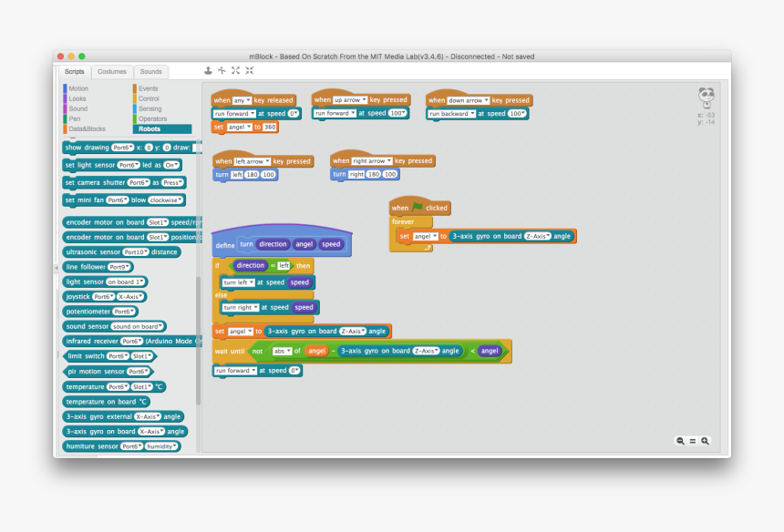Image resolution: width=784 pixels, height=532 pixels.
Task: Open 'clockwise' dropdown in mini fan block
Action: click(165, 199)
